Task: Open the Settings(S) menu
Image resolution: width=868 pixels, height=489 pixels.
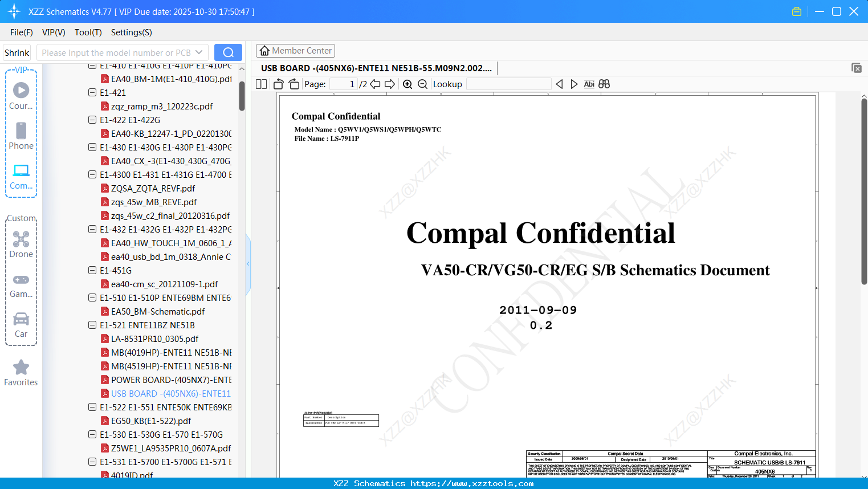Action: coord(132,32)
